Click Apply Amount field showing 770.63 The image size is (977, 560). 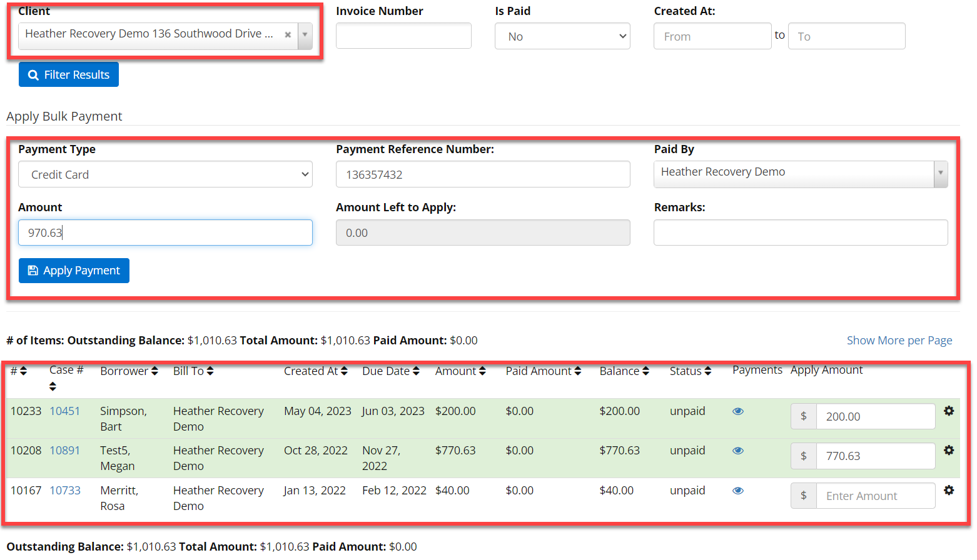click(876, 456)
